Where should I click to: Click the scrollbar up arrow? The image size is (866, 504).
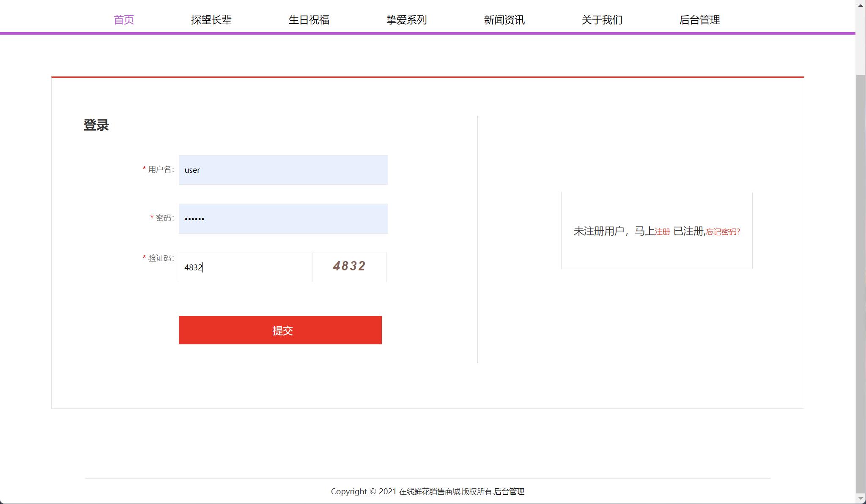861,5
